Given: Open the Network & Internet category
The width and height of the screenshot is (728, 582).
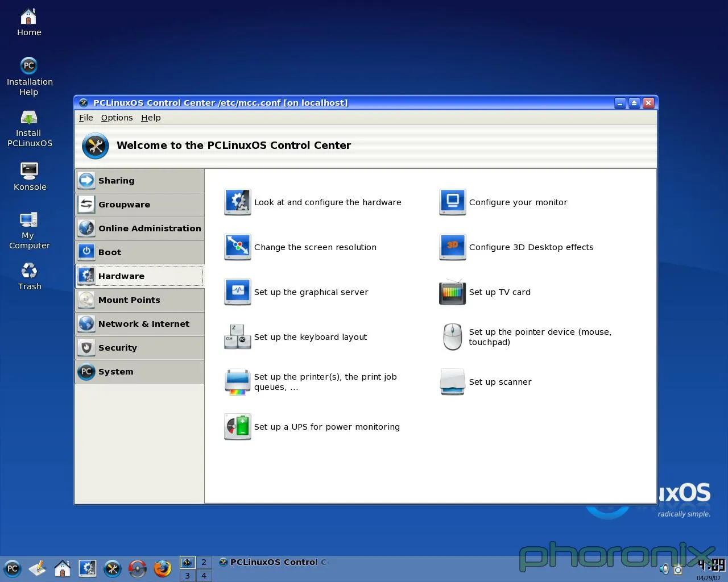Looking at the screenshot, I should pyautogui.click(x=140, y=324).
